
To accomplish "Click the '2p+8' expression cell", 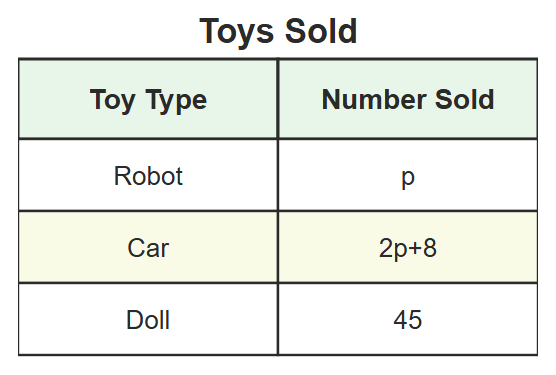I will click(x=408, y=247).
